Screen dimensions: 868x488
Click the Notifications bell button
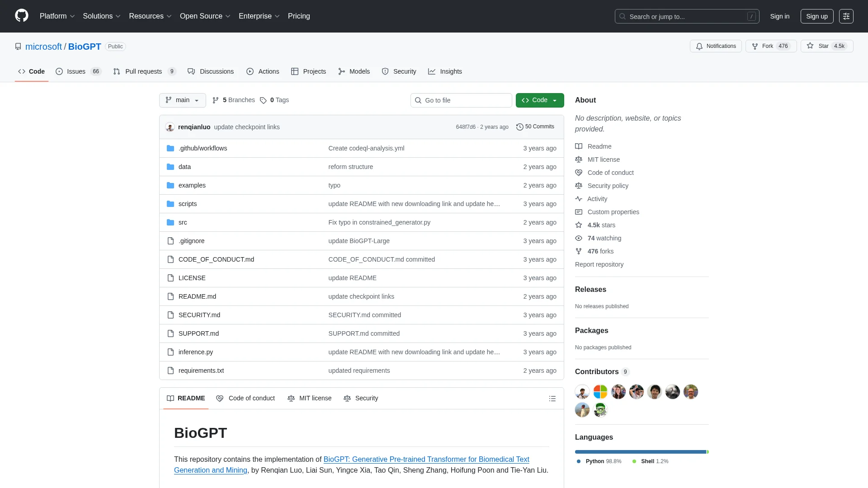[x=716, y=46]
